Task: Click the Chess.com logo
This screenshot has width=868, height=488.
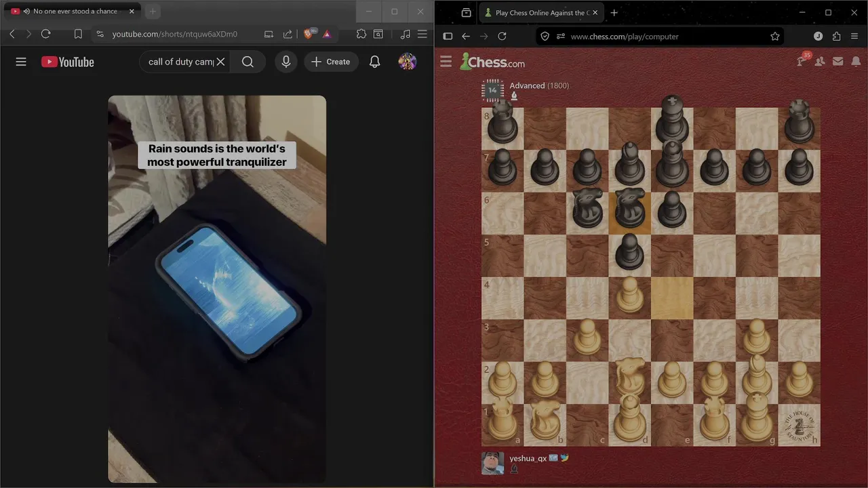Action: coord(492,62)
